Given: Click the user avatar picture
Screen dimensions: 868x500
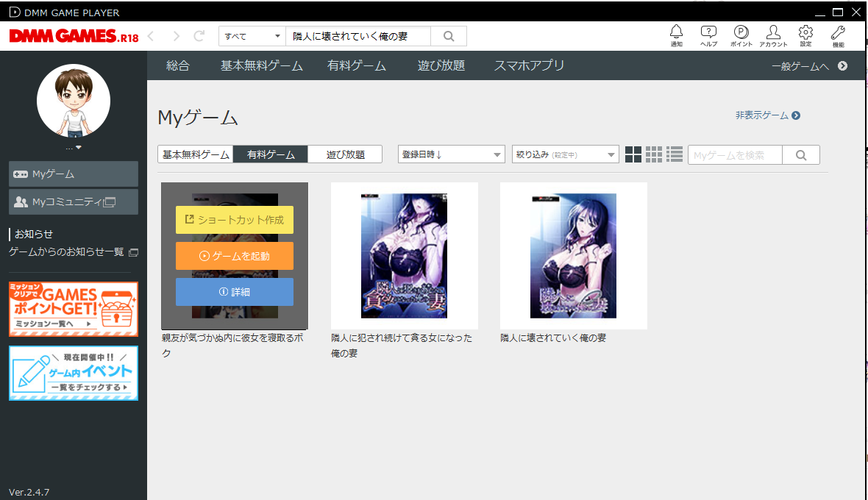Looking at the screenshot, I should [74, 101].
